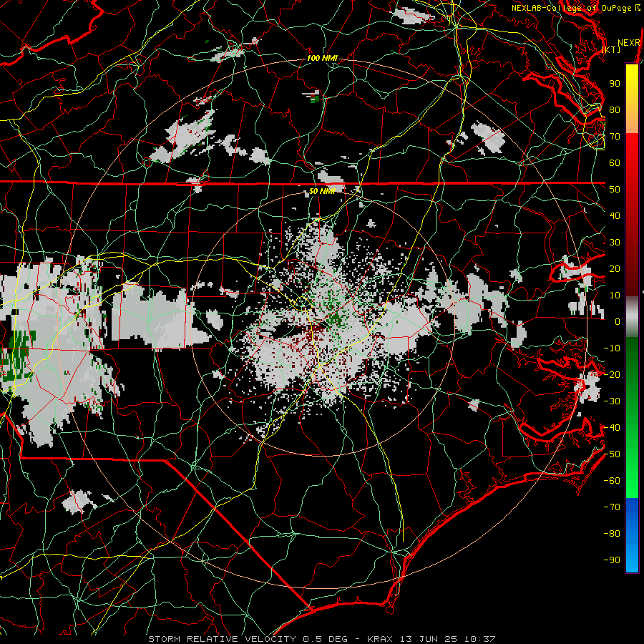Screen dimensions: 644x644
Task: Click the NEXR label above the color bar
Action: (x=629, y=42)
